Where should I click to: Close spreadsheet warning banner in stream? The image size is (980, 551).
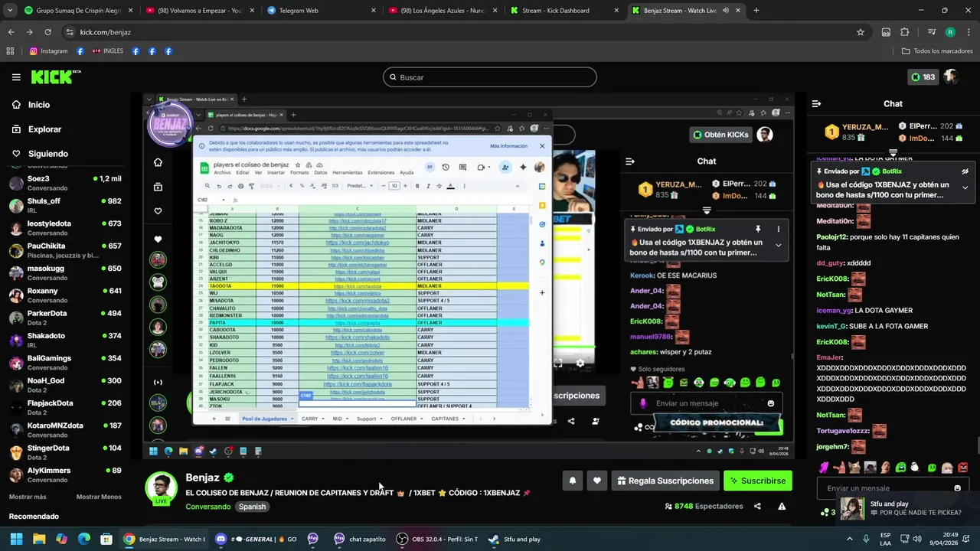point(541,145)
